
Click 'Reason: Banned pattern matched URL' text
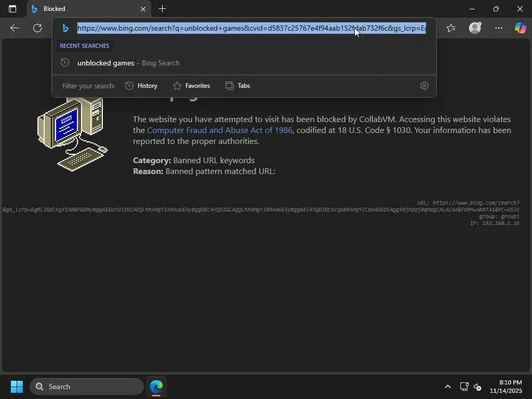(x=204, y=171)
